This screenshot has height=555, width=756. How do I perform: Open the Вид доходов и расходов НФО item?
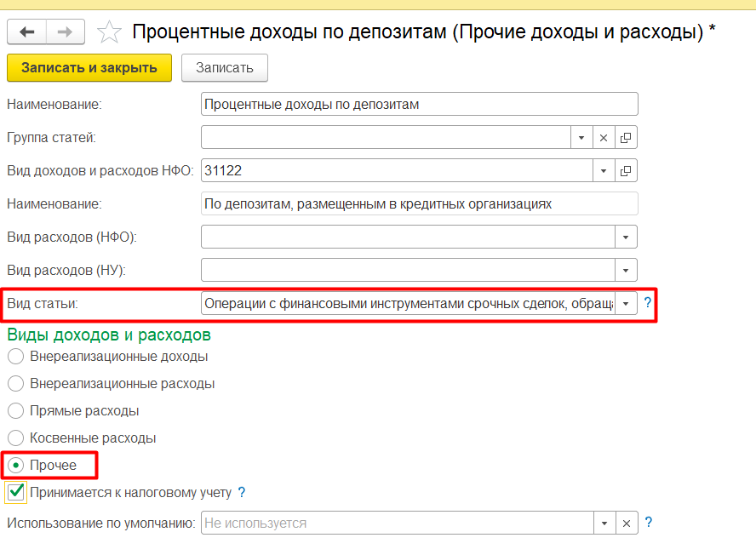coord(626,170)
